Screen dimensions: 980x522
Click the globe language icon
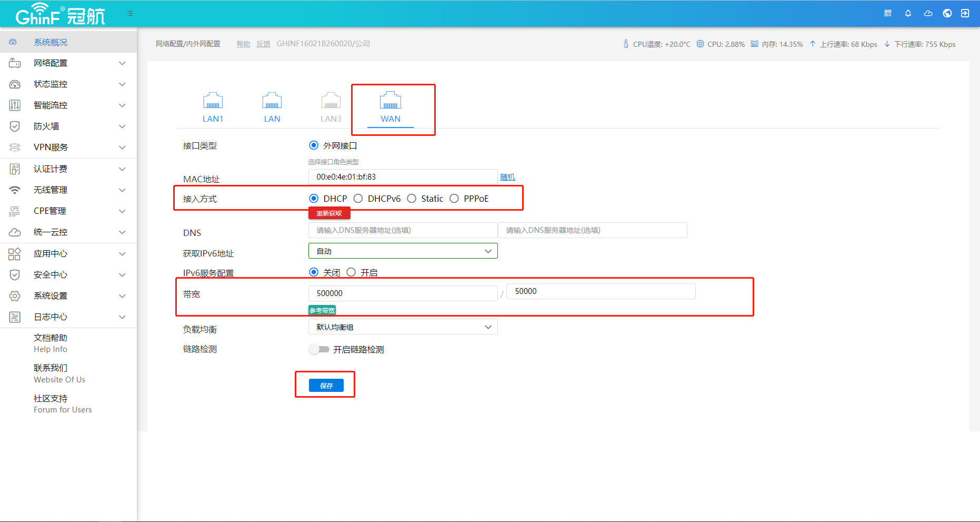pos(947,13)
